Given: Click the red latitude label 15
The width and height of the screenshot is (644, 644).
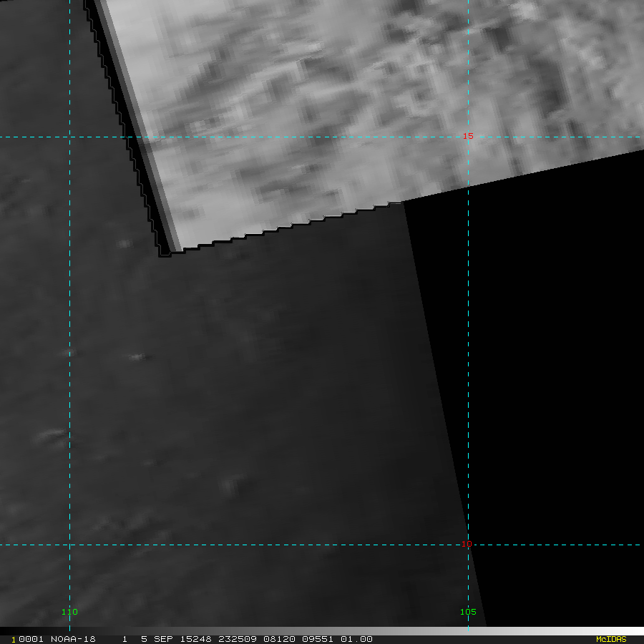Looking at the screenshot, I should (x=469, y=136).
